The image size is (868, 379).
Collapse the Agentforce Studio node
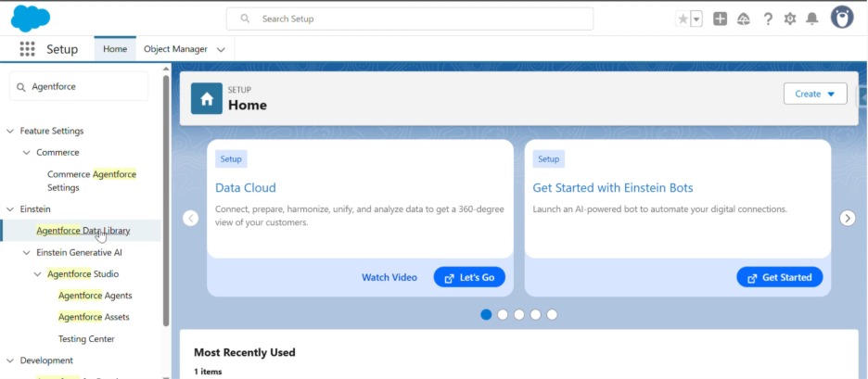tap(38, 274)
